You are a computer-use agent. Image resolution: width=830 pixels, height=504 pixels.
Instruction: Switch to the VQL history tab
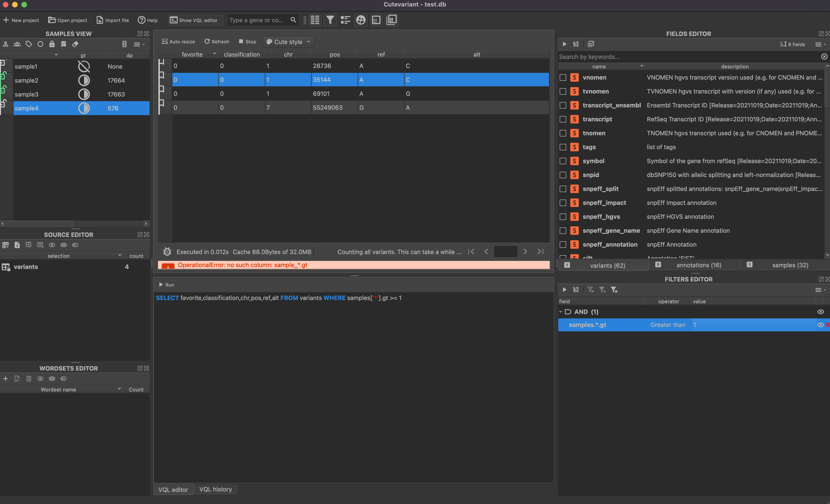tap(215, 489)
